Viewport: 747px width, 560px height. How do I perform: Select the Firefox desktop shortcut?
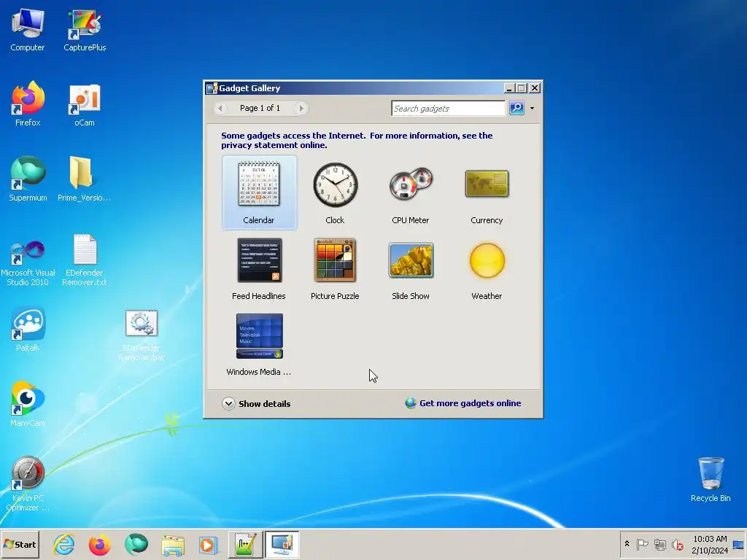coord(28,104)
